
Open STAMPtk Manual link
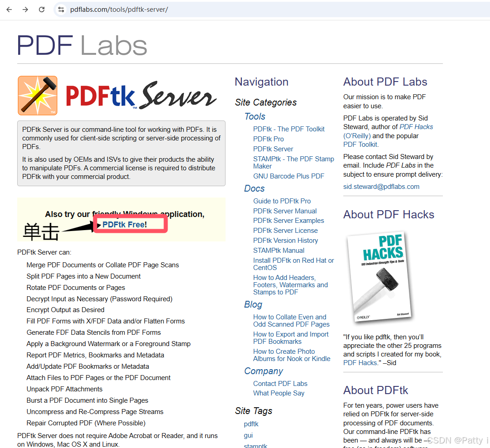279,251
